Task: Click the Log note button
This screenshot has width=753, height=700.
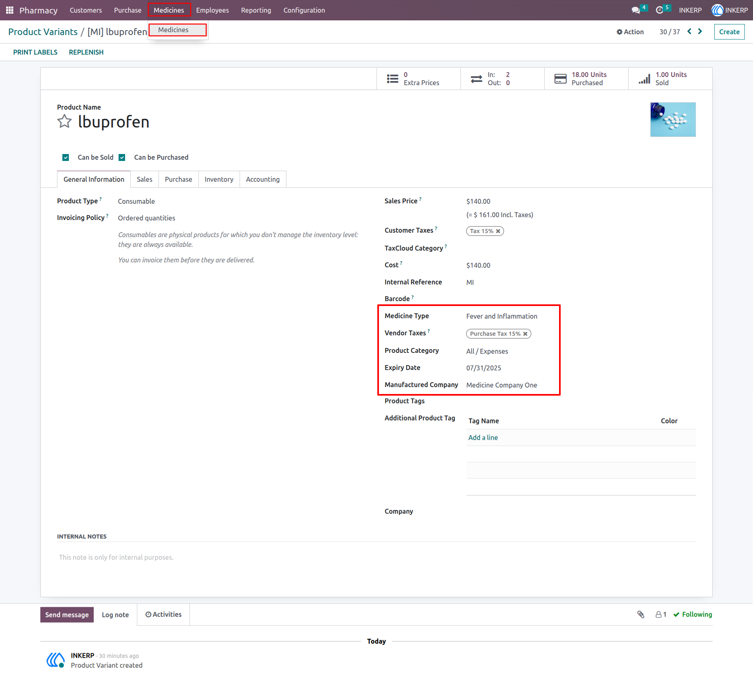Action: 115,615
